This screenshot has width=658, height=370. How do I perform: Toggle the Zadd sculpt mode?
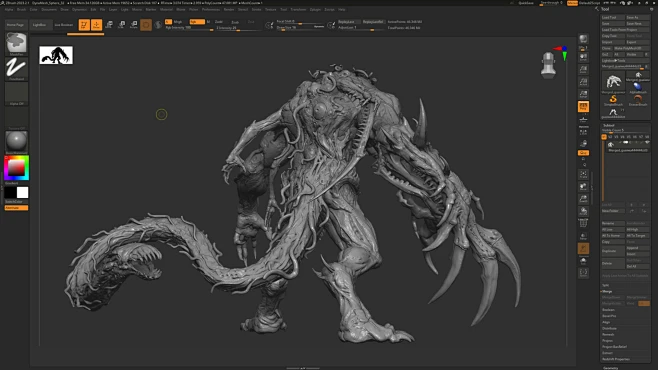219,22
